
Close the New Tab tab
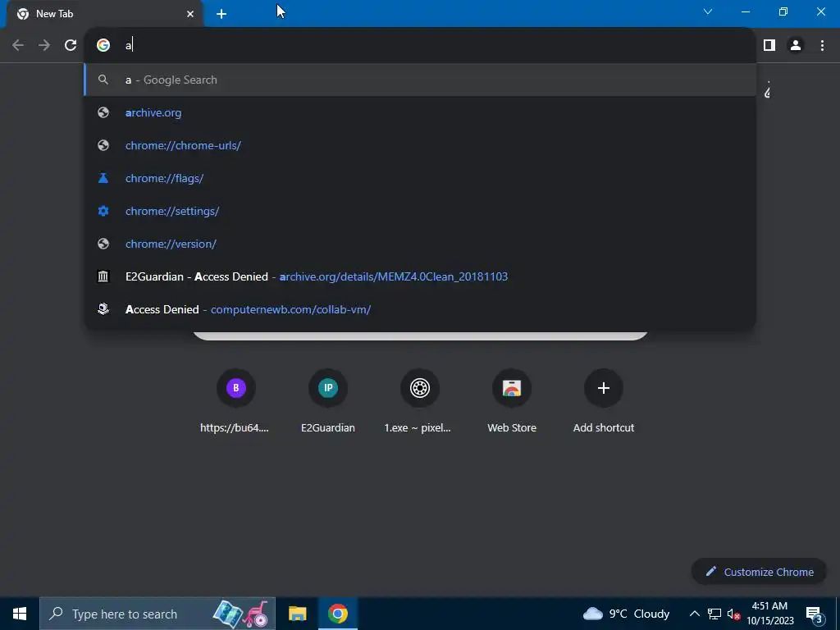click(190, 14)
